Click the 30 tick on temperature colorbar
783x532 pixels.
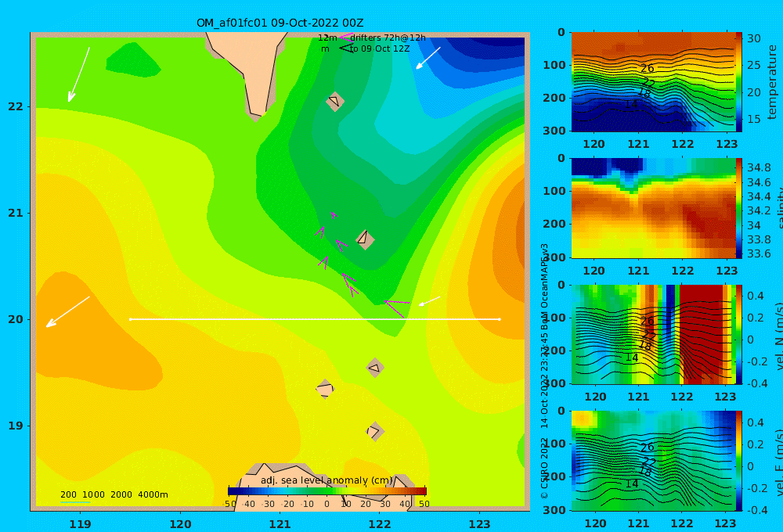(754, 39)
